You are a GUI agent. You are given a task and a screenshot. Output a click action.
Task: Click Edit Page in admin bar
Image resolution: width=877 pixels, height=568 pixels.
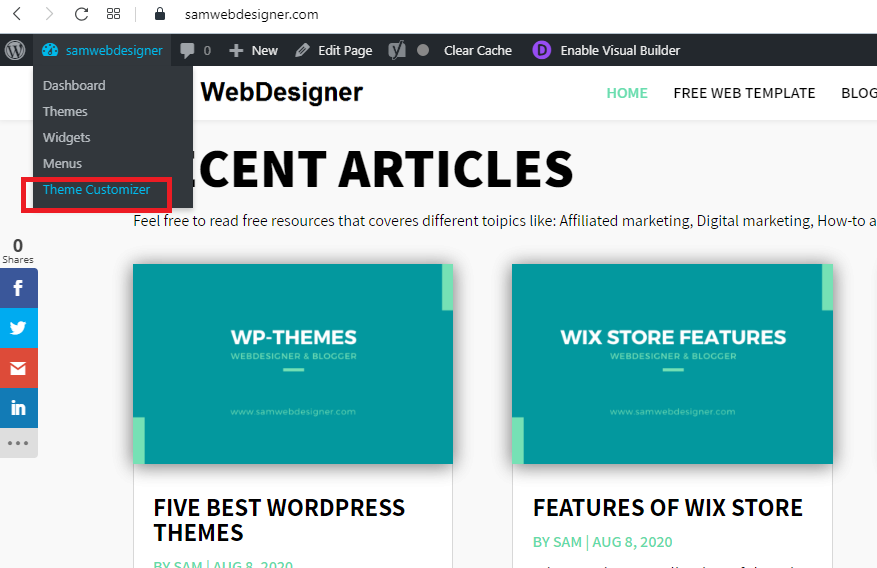334,50
